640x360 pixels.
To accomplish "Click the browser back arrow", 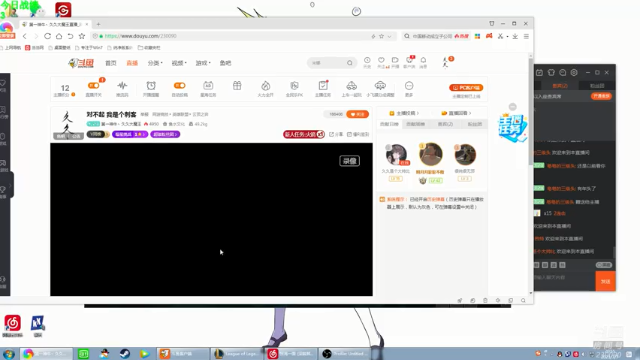I will (x=24, y=36).
